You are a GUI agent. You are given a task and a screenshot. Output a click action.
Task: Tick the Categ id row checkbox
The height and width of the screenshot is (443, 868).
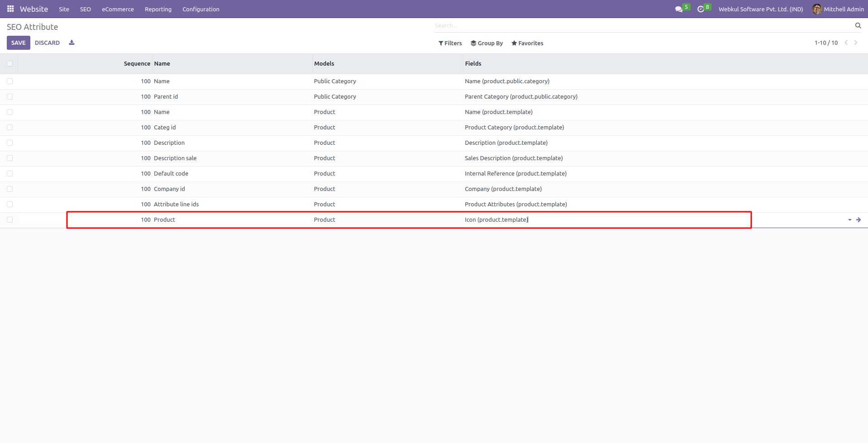coord(10,128)
